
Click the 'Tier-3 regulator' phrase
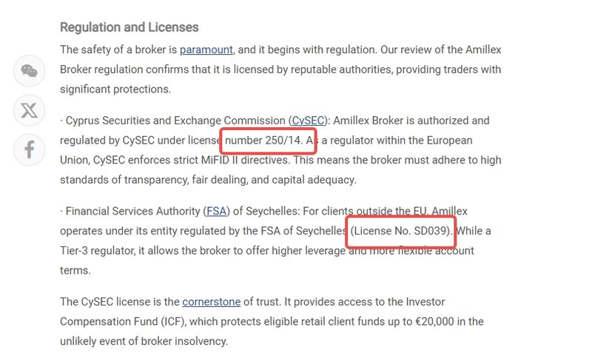[x=98, y=251]
